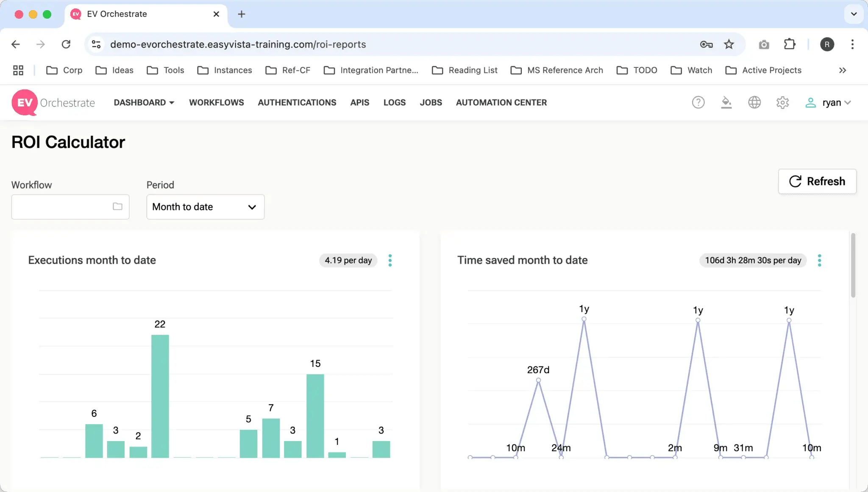The image size is (868, 492).
Task: Open the language globe icon
Action: (754, 103)
